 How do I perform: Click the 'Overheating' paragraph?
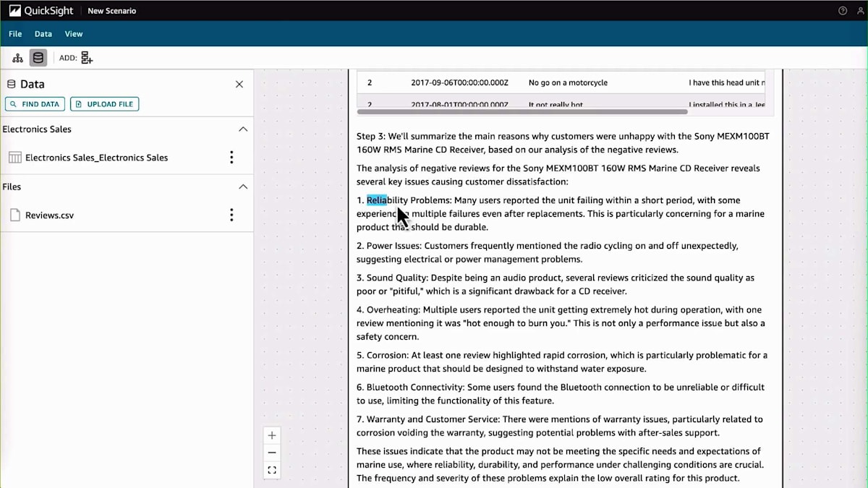coord(561,323)
